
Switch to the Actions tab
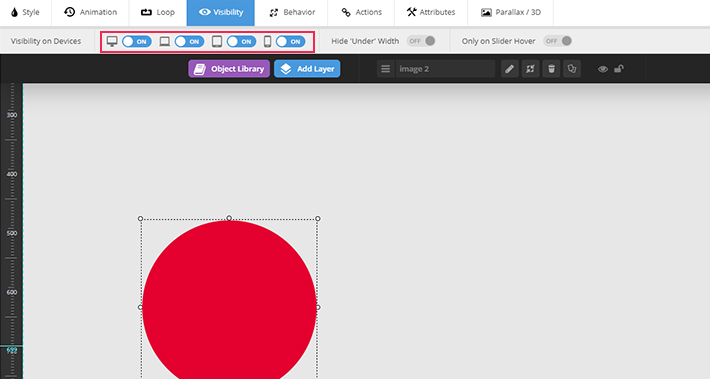point(361,13)
